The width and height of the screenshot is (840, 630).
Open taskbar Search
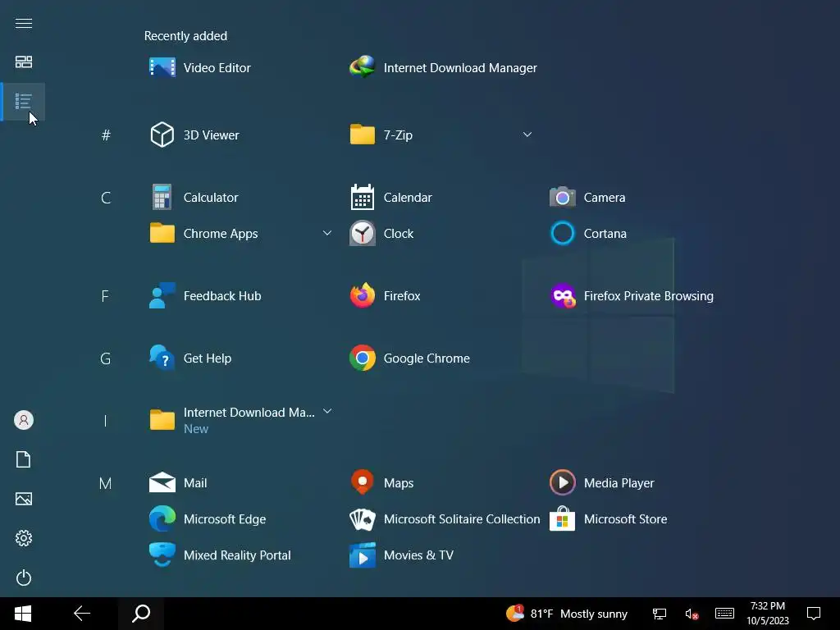(141, 614)
